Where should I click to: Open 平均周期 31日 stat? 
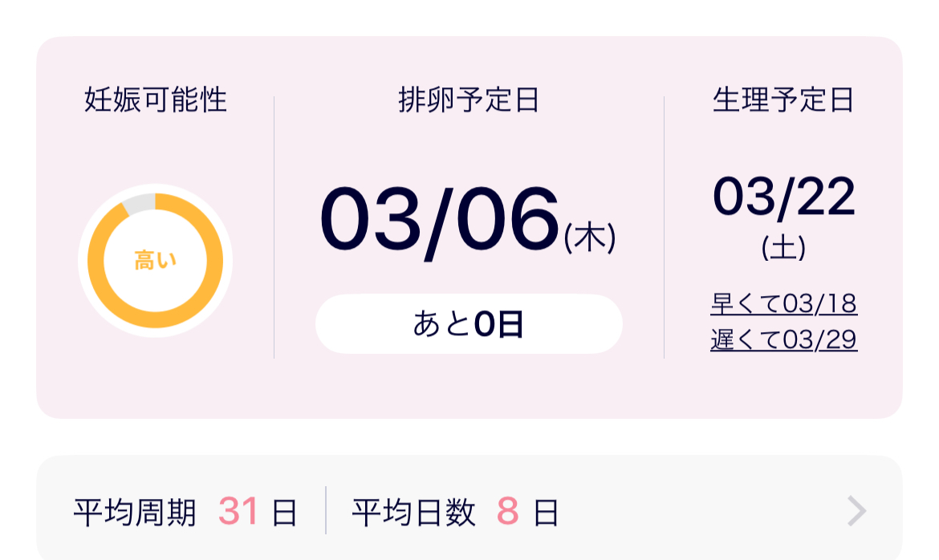(x=185, y=513)
